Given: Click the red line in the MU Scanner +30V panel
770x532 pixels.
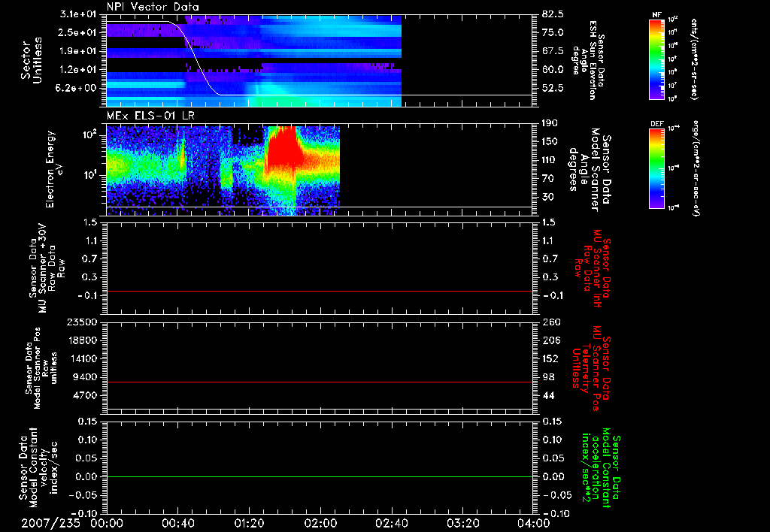Looking at the screenshot, I should point(320,292).
